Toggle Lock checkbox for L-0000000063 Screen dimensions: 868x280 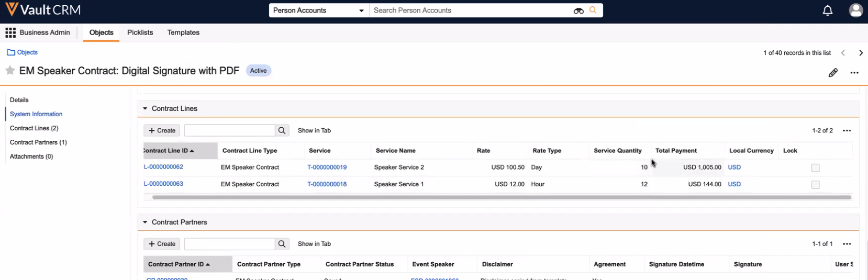tap(815, 185)
